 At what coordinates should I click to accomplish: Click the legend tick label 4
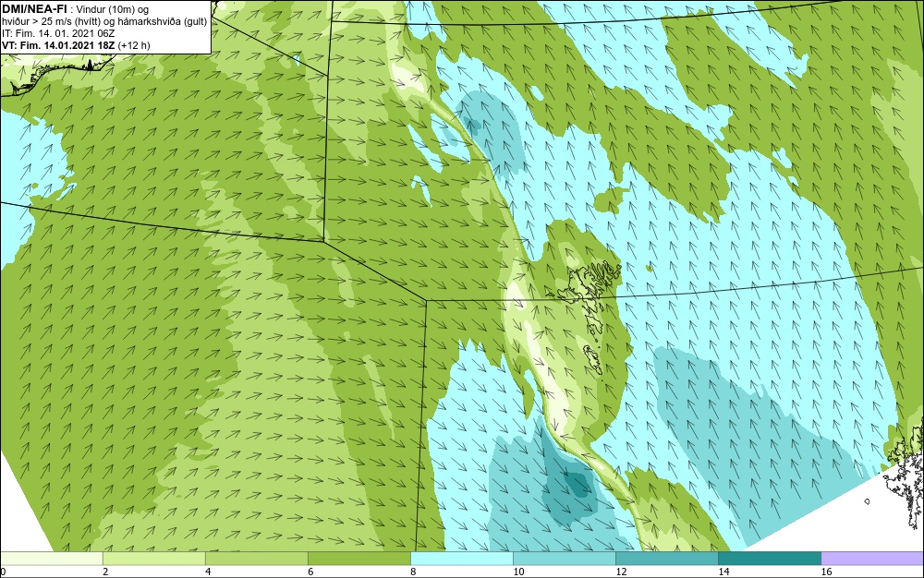(208, 572)
